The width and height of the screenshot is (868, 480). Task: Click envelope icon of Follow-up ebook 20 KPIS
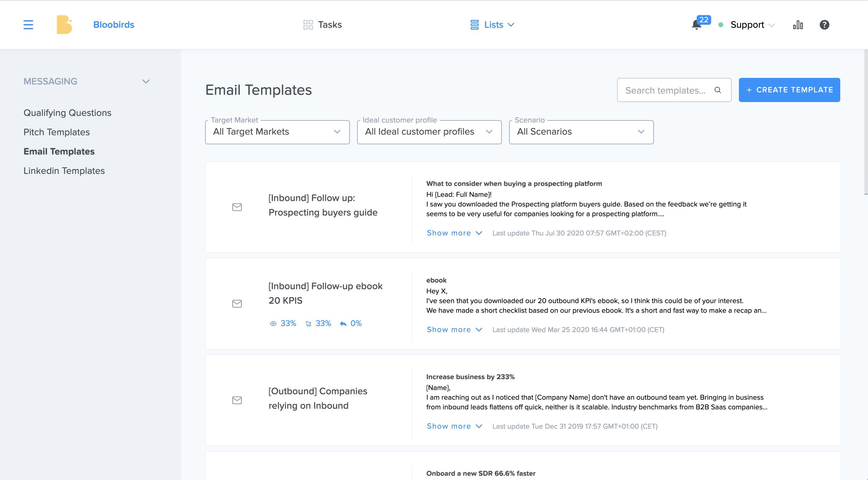pos(237,304)
